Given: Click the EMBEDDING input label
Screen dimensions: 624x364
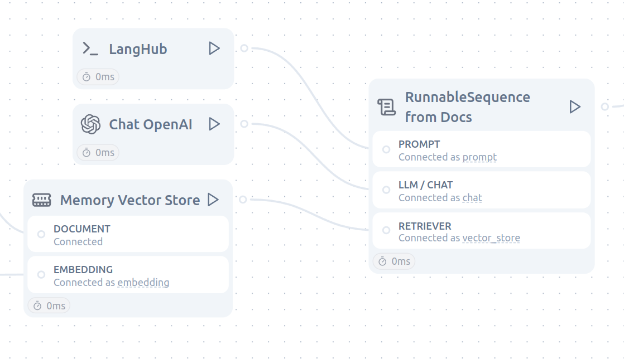Looking at the screenshot, I should [x=83, y=269].
